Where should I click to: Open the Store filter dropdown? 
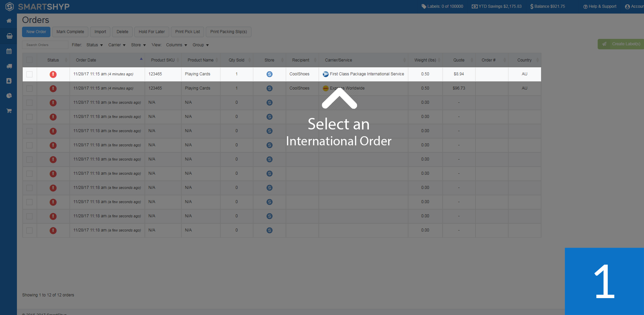point(138,45)
